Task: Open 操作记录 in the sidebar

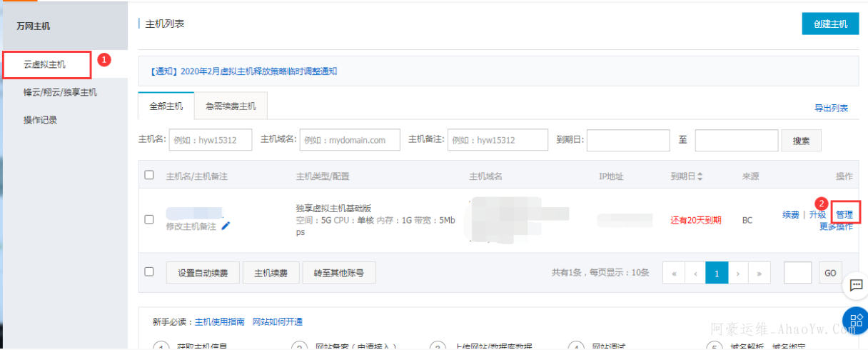Action: point(41,120)
